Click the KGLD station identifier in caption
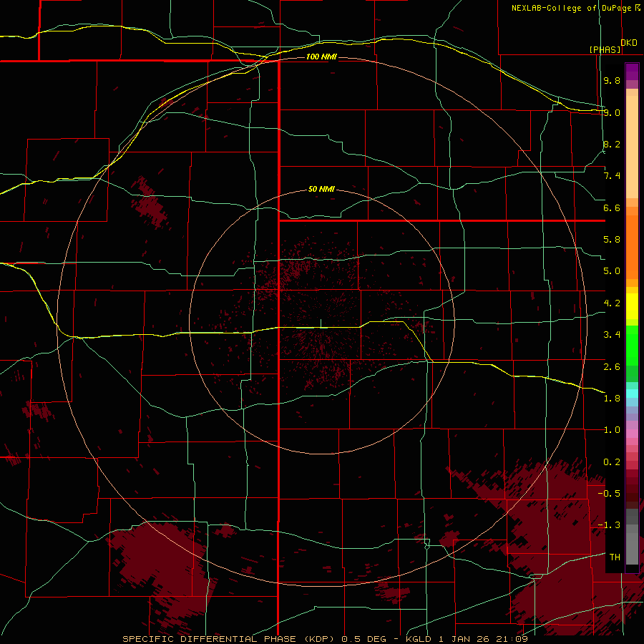The image size is (644, 644). click(x=420, y=639)
